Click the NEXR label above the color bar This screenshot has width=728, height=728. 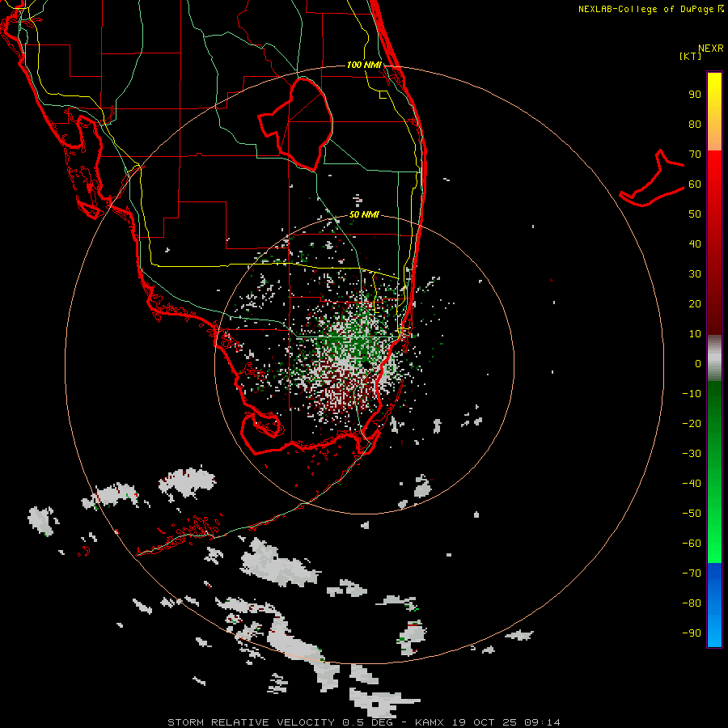pyautogui.click(x=711, y=49)
